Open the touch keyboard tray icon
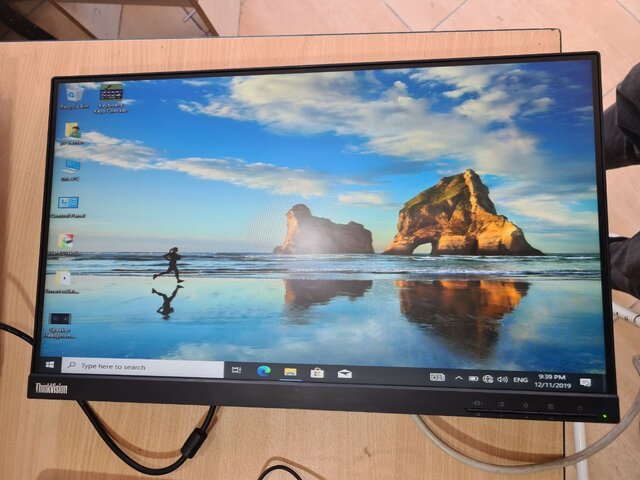 (437, 377)
